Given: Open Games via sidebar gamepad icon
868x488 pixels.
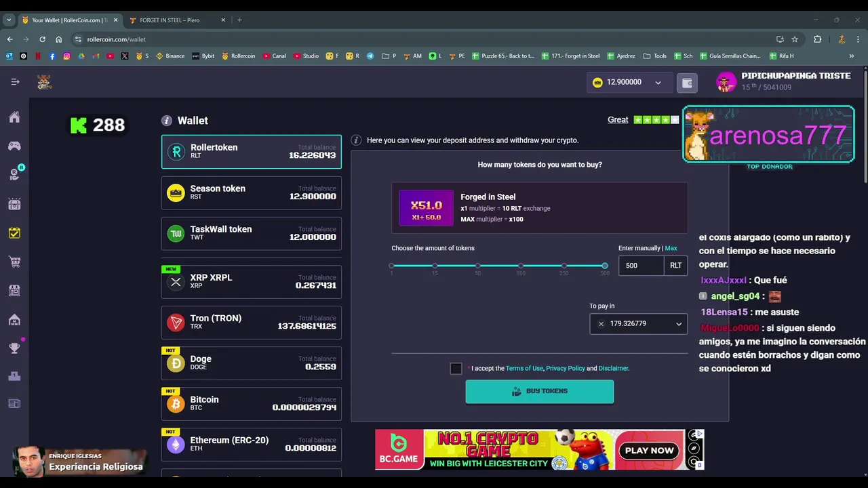Looking at the screenshot, I should click(14, 146).
